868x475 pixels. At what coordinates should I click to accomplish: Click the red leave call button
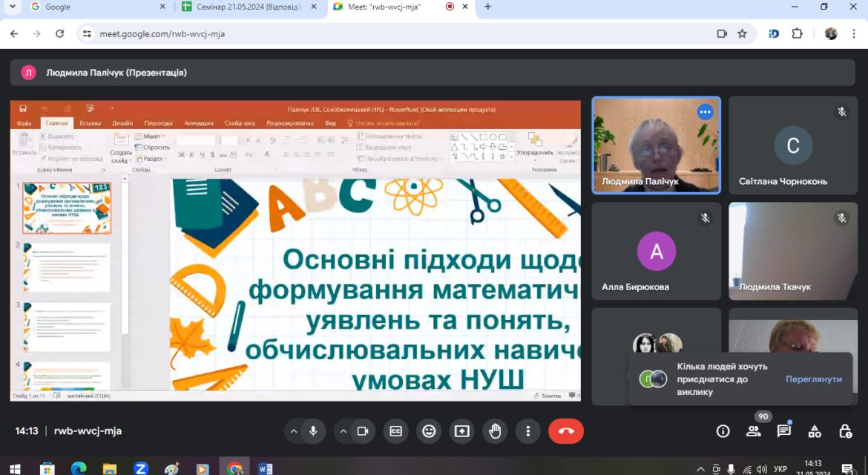[566, 431]
